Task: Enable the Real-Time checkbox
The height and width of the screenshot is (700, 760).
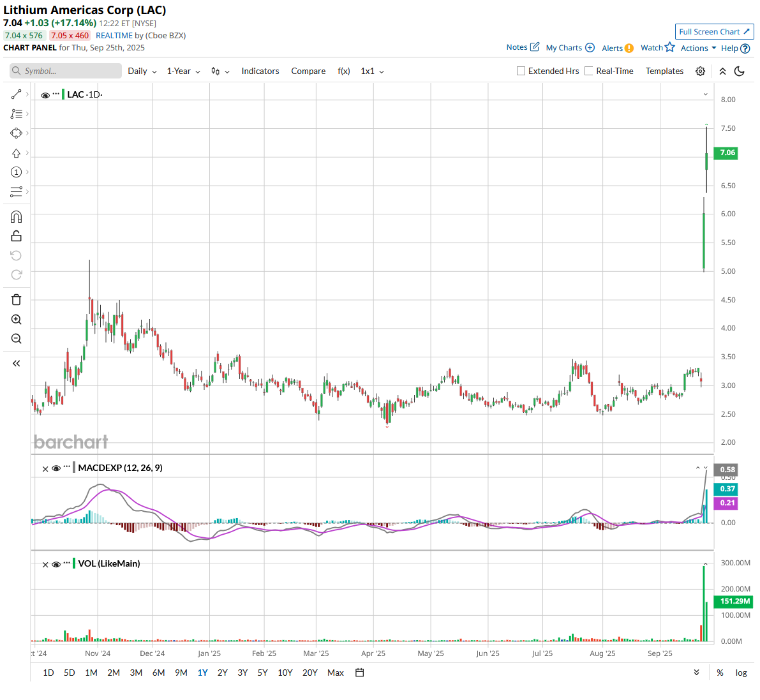Action: point(589,71)
